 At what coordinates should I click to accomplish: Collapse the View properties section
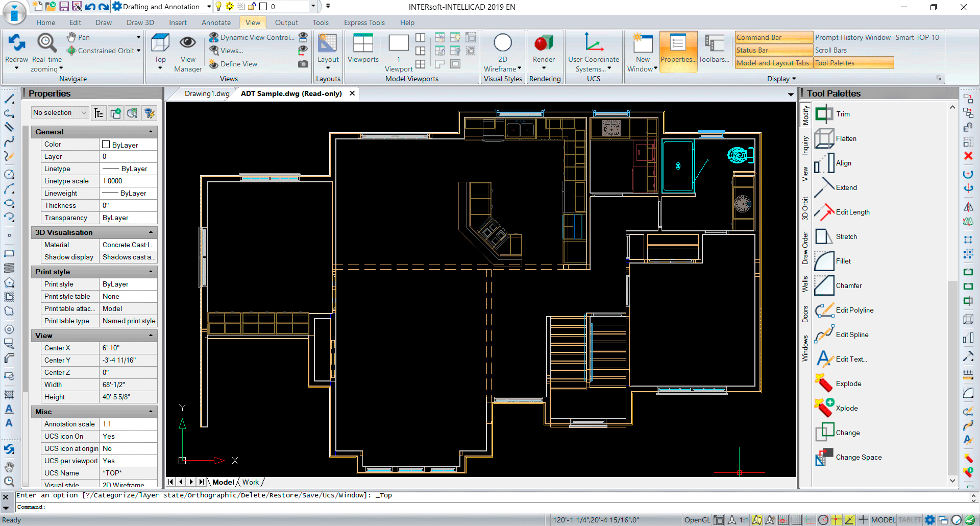[x=151, y=336]
